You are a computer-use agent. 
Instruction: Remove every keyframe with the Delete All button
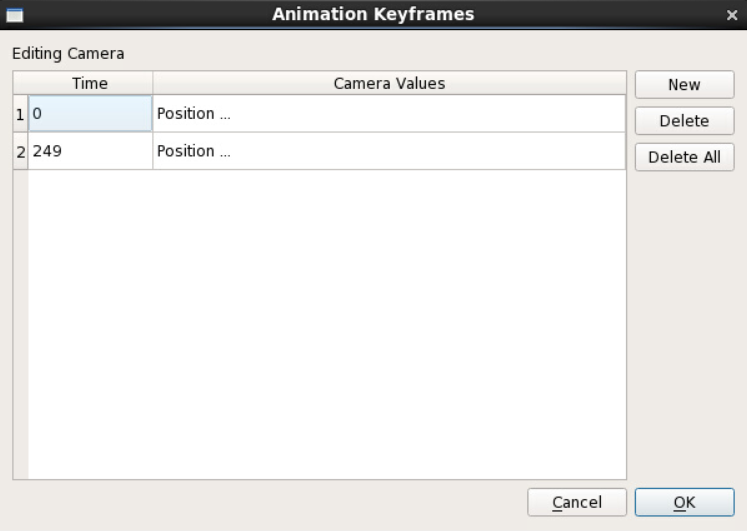[x=684, y=157]
